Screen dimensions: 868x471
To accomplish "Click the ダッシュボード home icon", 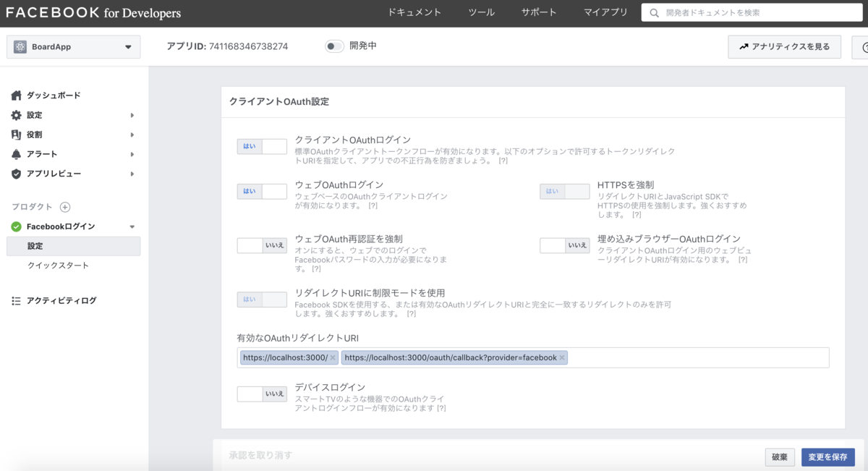I will 15,95.
